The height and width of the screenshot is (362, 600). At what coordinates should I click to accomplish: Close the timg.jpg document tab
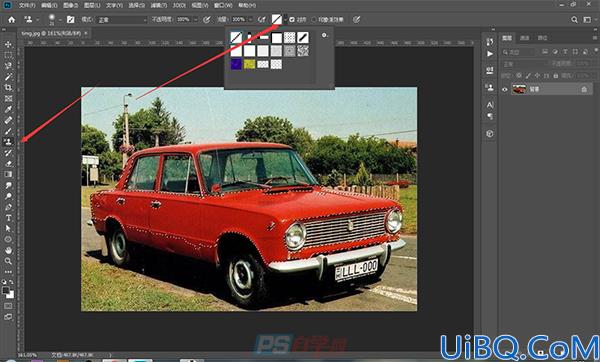click(x=86, y=34)
